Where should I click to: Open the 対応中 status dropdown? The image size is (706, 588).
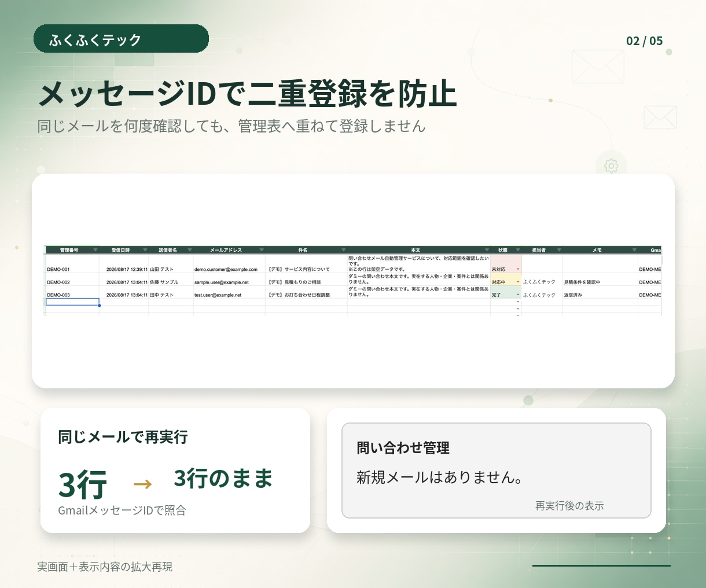coord(518,282)
